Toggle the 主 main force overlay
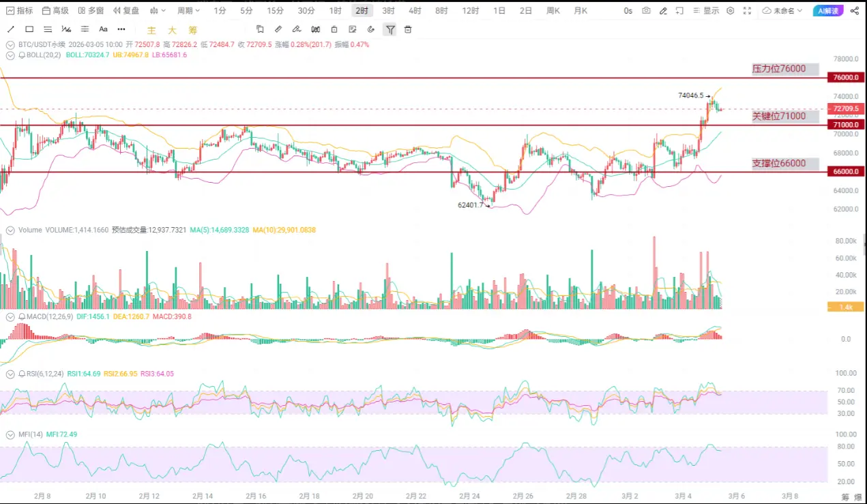The height and width of the screenshot is (504, 867). [x=151, y=30]
